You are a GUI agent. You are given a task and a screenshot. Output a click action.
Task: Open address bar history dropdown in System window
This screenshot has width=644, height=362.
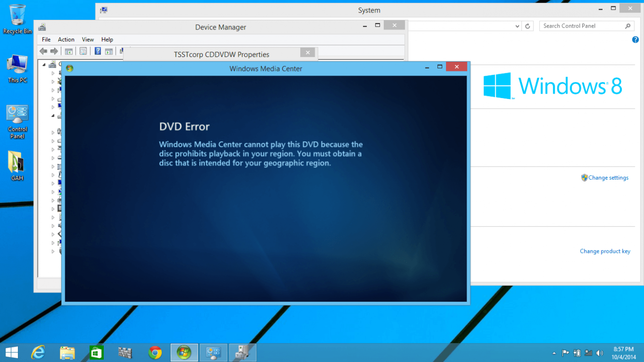517,26
